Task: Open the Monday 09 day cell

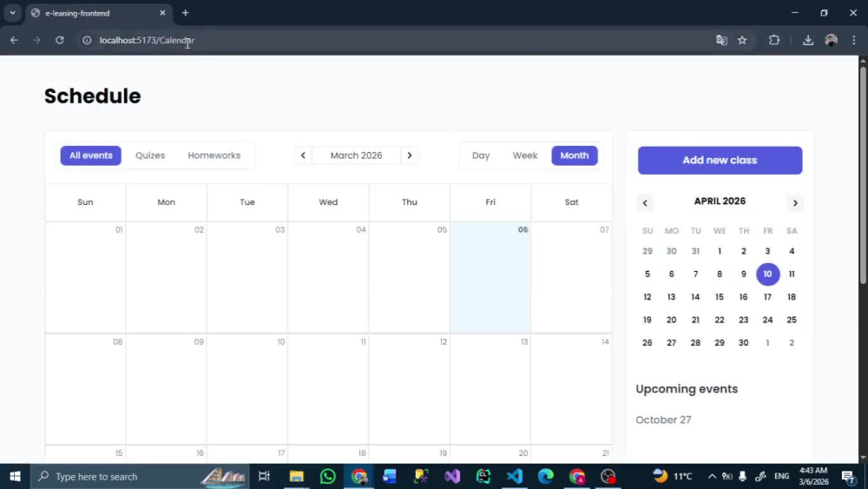Action: pyautogui.click(x=166, y=389)
